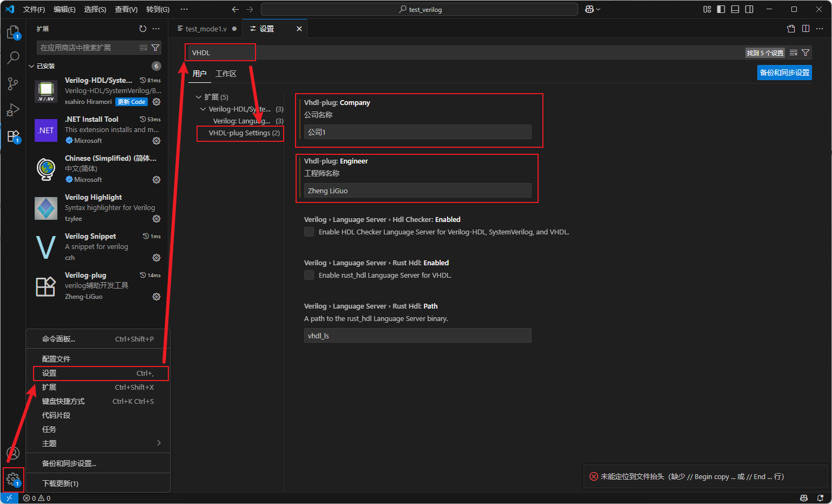The height and width of the screenshot is (504, 832).
Task: Open gear menu for .NET Install Tool
Action: (x=156, y=141)
